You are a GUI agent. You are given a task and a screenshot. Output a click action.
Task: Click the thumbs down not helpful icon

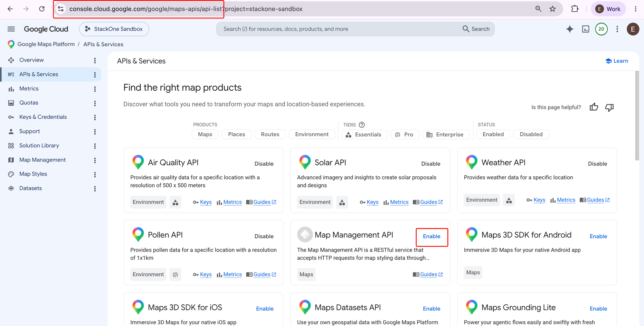tap(609, 107)
